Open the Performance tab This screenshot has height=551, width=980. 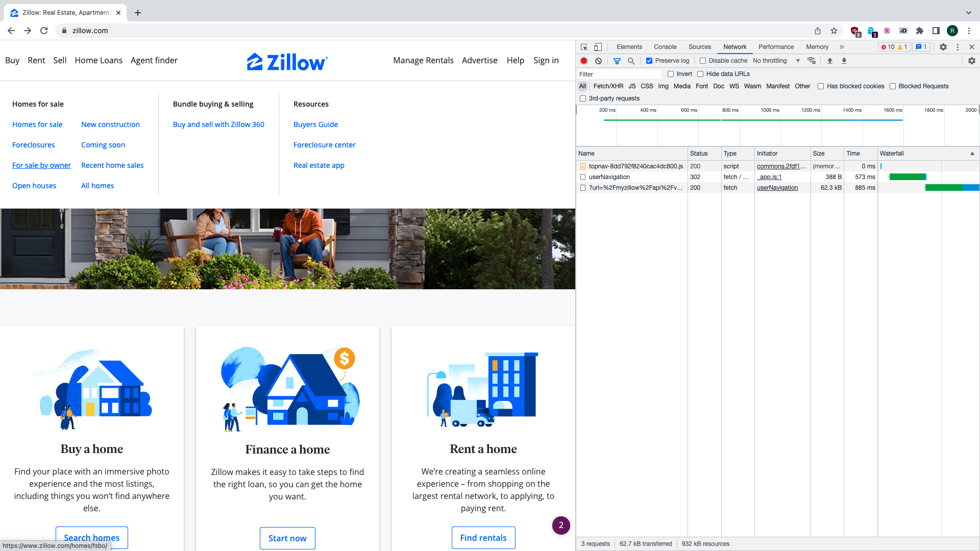[776, 47]
